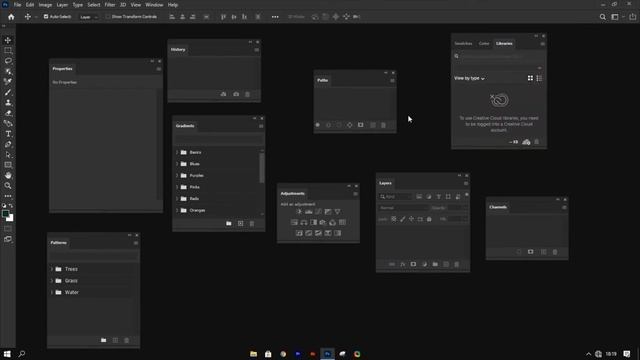Open the workspace layout switcher icon
This screenshot has height=360, width=640.
point(615,17)
